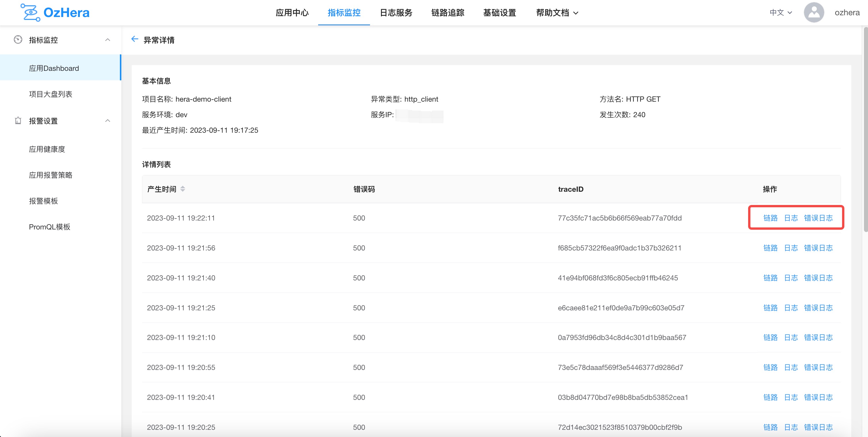Viewport: 868px width, 437px height.
Task: Click the 操作 column header
Action: click(x=770, y=189)
